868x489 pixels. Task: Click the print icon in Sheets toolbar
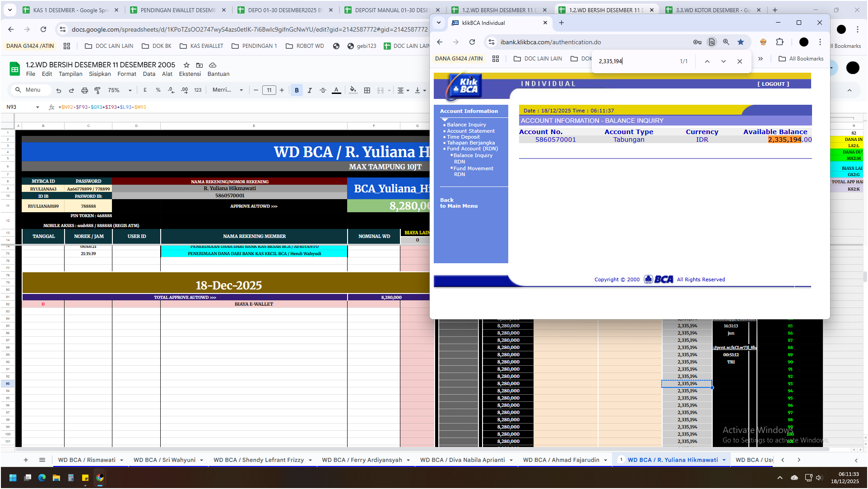pyautogui.click(x=84, y=90)
